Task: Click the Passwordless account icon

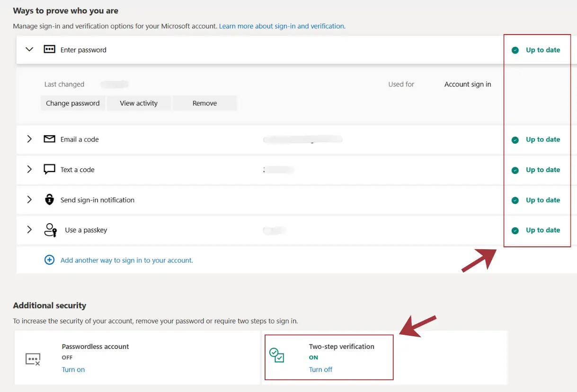Action: (33, 359)
